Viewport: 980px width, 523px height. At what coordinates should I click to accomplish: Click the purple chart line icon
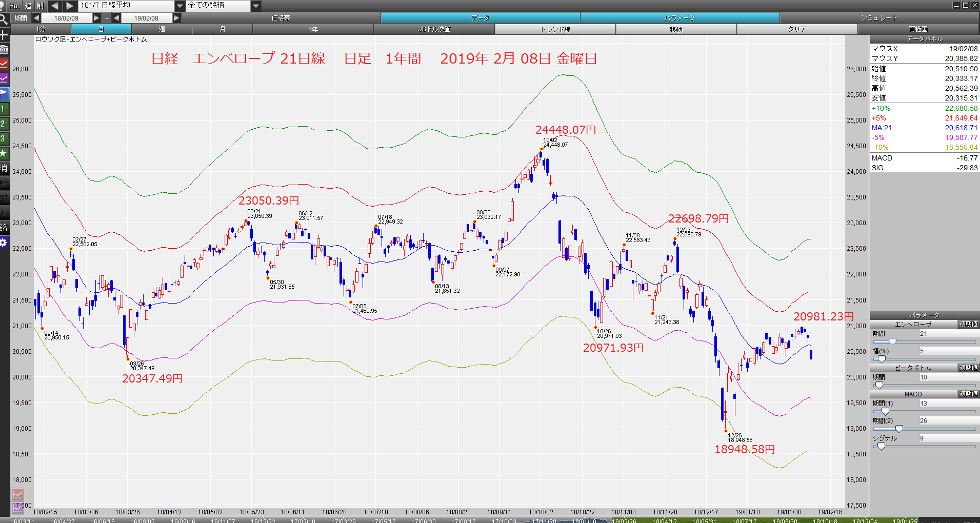[4, 79]
